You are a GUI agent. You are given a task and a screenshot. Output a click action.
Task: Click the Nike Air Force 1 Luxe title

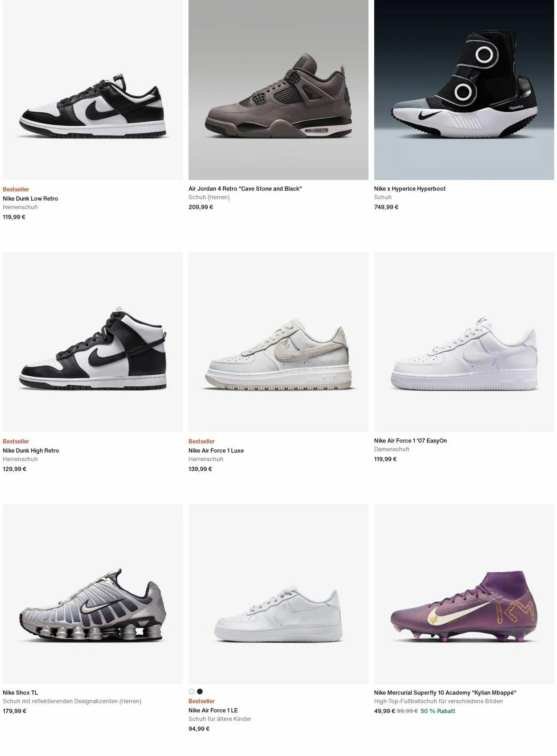pos(216,451)
